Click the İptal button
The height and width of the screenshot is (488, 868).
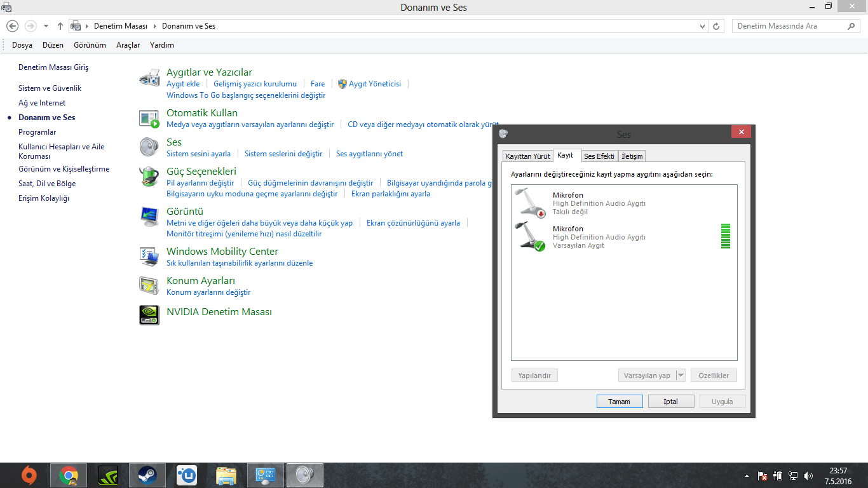click(671, 402)
